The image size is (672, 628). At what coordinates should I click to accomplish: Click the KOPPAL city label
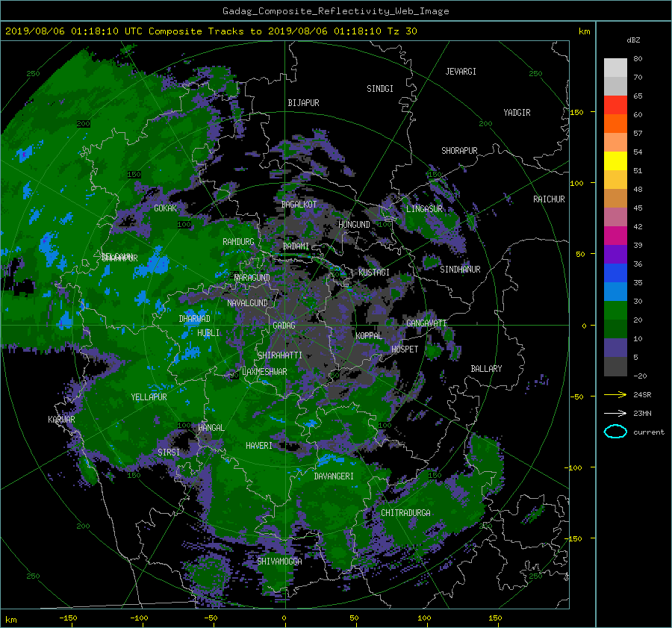click(x=369, y=336)
